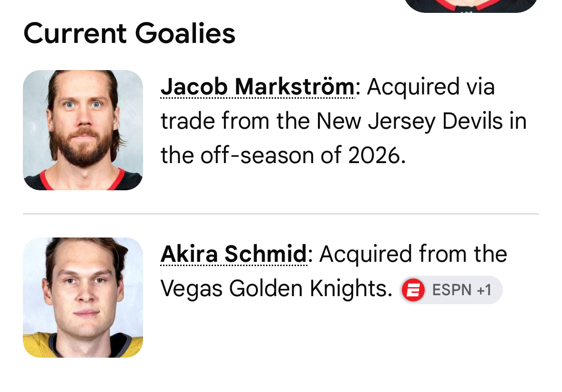Tap the partially visible player photo at top
This screenshot has width=562, height=392.
click(x=470, y=6)
